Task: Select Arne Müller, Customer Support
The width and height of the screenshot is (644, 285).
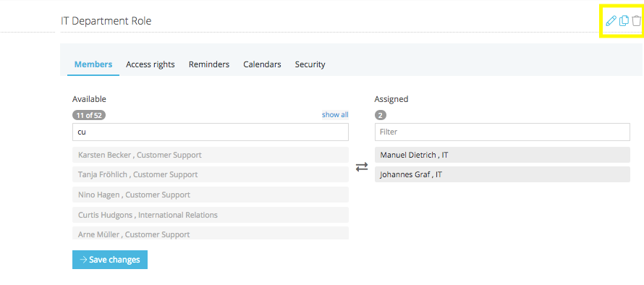Action: tap(211, 233)
